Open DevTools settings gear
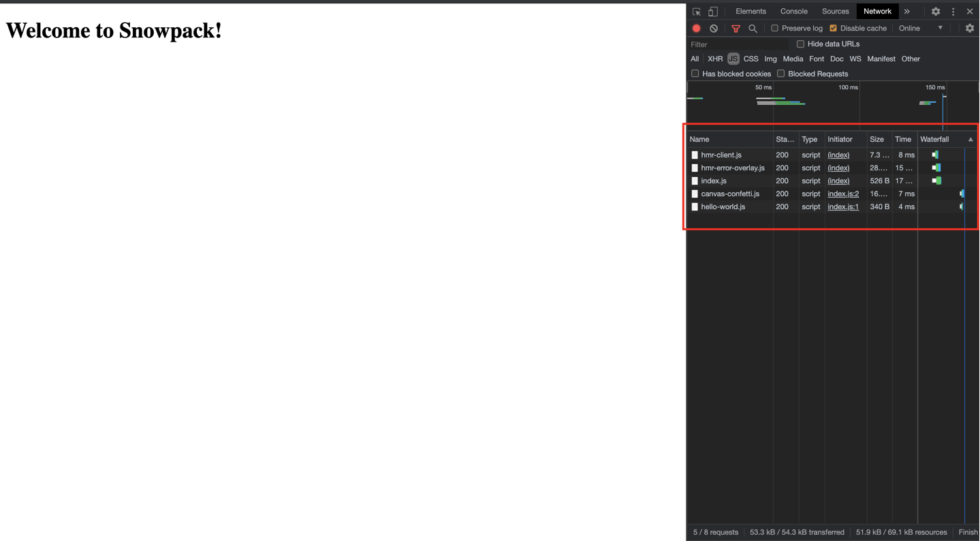This screenshot has height=541, width=980. 936,12
